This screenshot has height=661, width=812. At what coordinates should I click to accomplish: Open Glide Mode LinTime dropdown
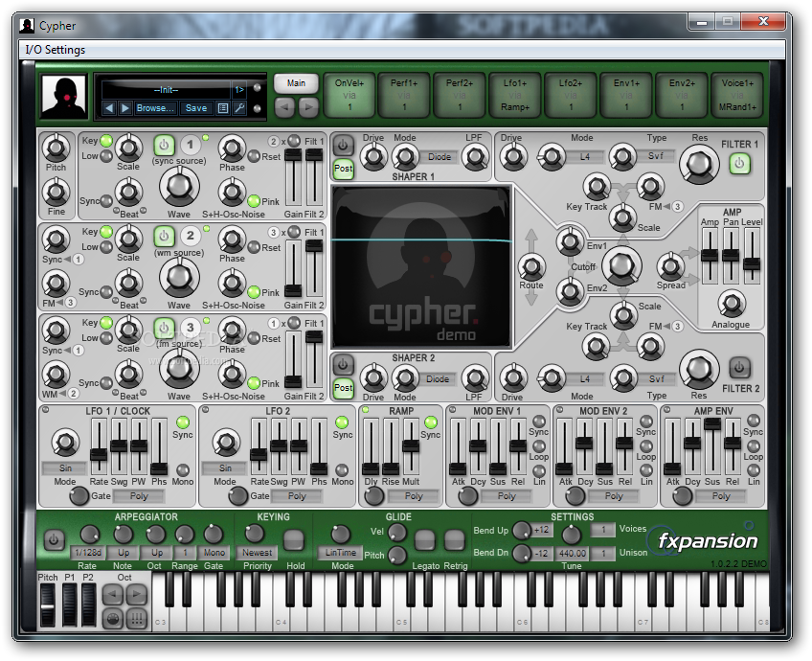coord(340,552)
